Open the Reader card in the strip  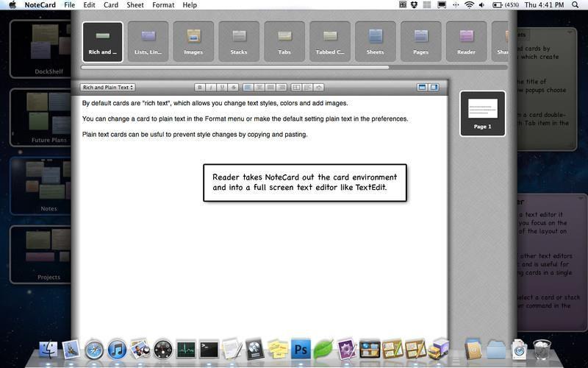[466, 41]
